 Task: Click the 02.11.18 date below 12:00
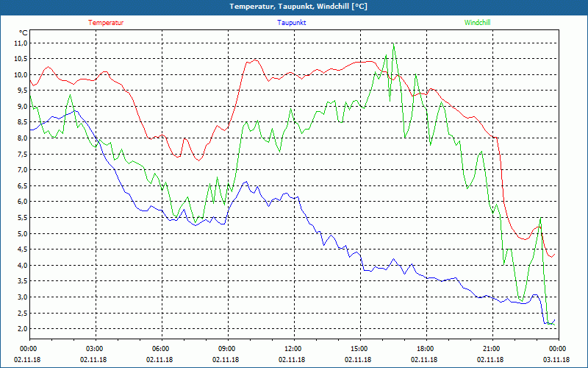(x=292, y=359)
